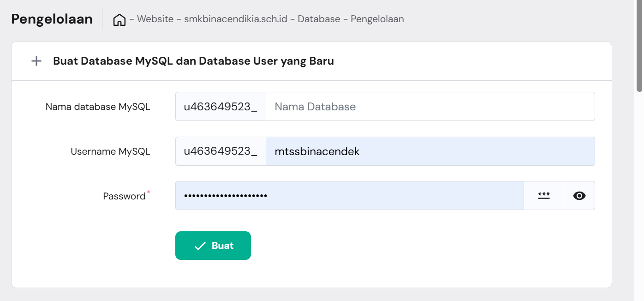Click the Pengelolaan page title

point(52,19)
